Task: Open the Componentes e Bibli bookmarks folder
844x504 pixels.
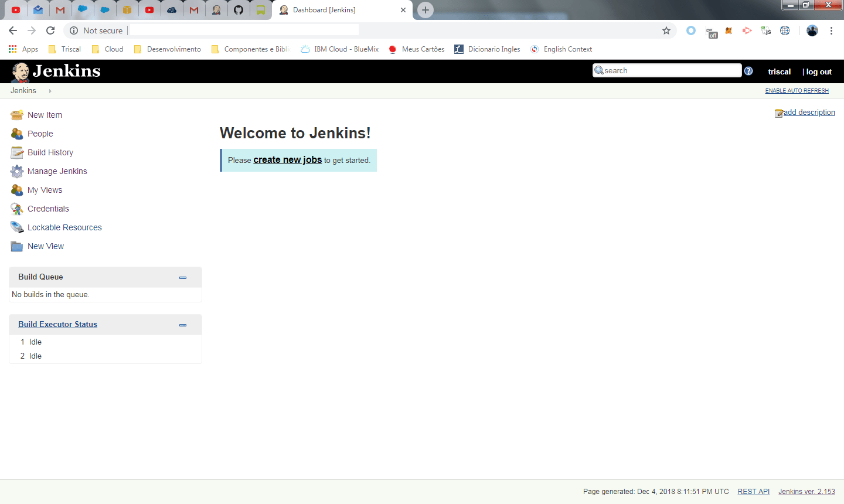Action: 250,49
